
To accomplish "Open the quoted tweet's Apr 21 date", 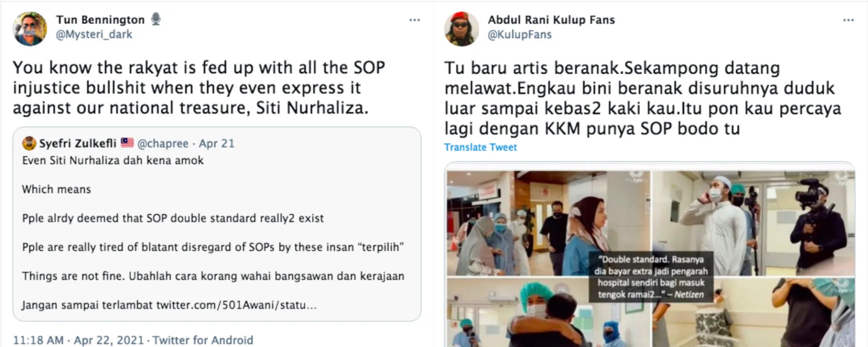I will (x=217, y=143).
